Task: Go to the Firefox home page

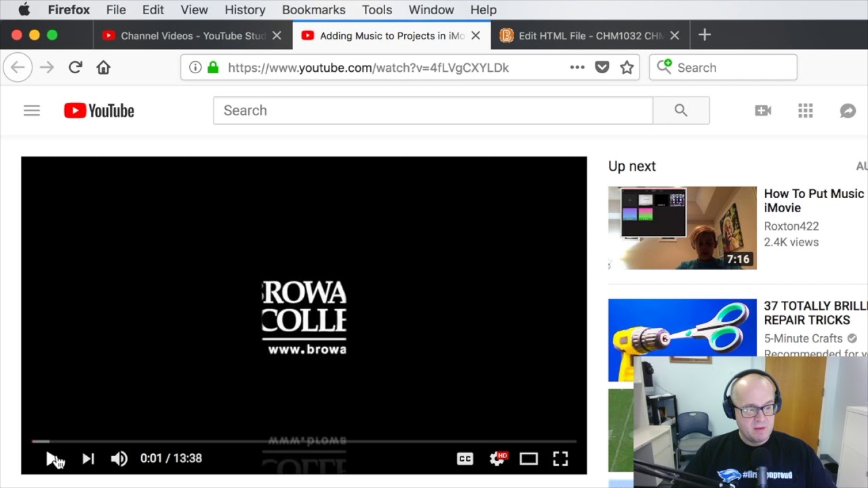Action: pyautogui.click(x=103, y=67)
